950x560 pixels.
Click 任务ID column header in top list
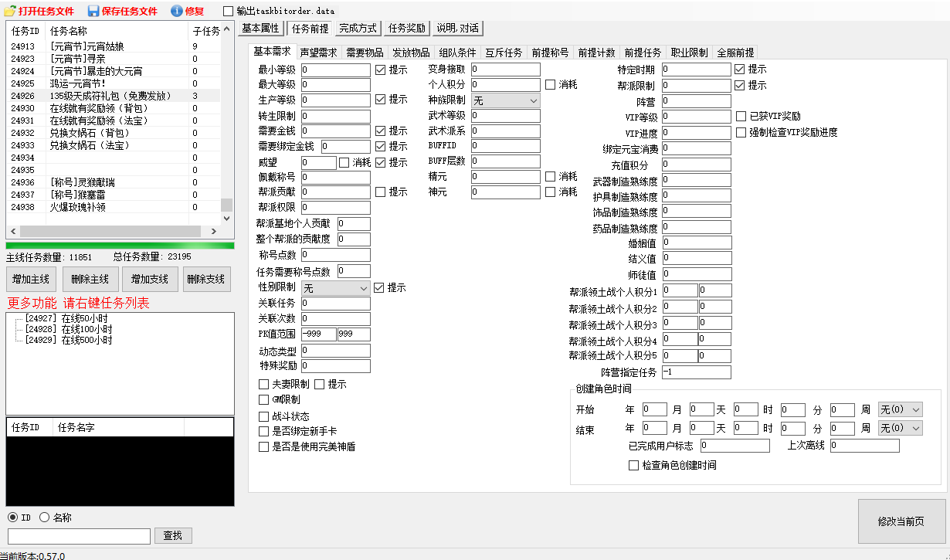click(26, 32)
